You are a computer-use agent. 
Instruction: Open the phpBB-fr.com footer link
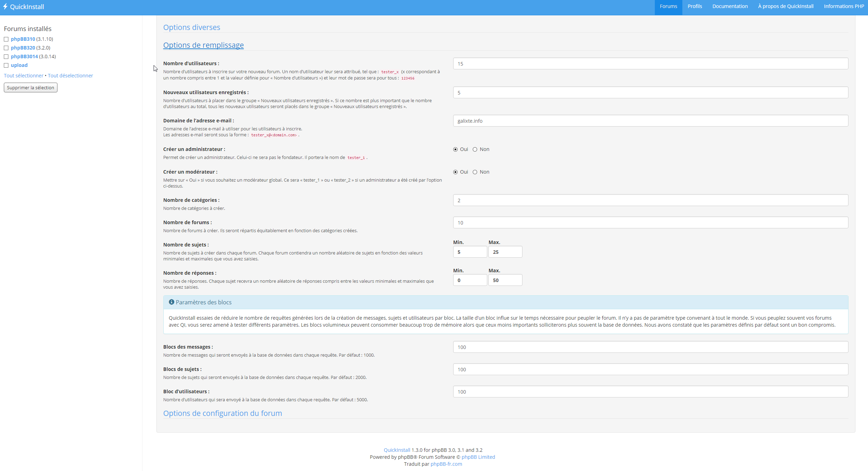pyautogui.click(x=446, y=464)
